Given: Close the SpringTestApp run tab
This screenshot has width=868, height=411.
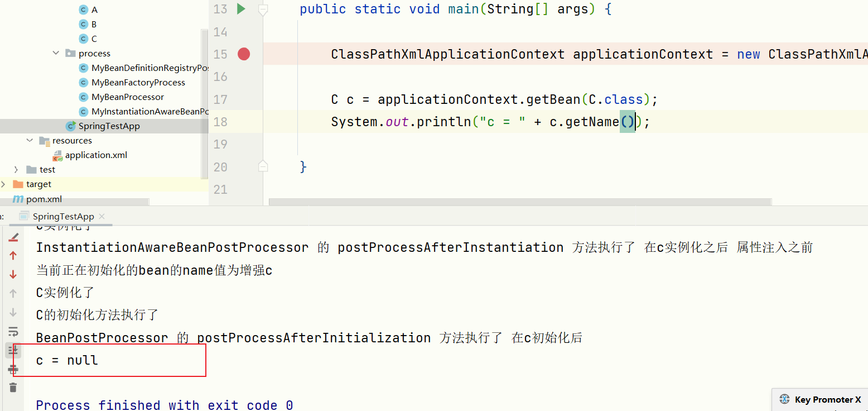Looking at the screenshot, I should 102,217.
